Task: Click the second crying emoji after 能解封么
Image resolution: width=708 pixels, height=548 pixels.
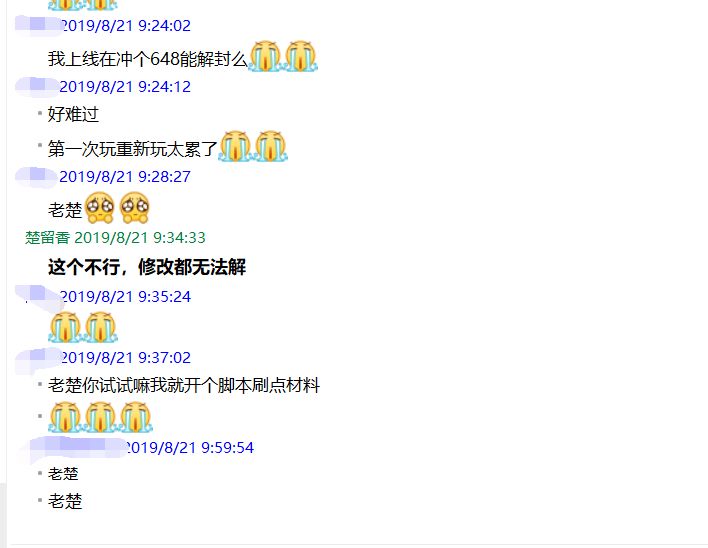Action: pyautogui.click(x=301, y=56)
